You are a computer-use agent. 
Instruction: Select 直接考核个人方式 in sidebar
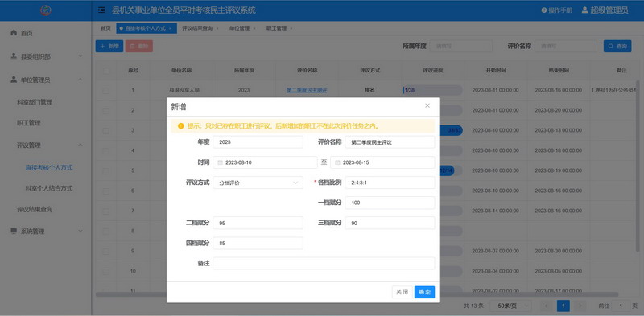49,167
